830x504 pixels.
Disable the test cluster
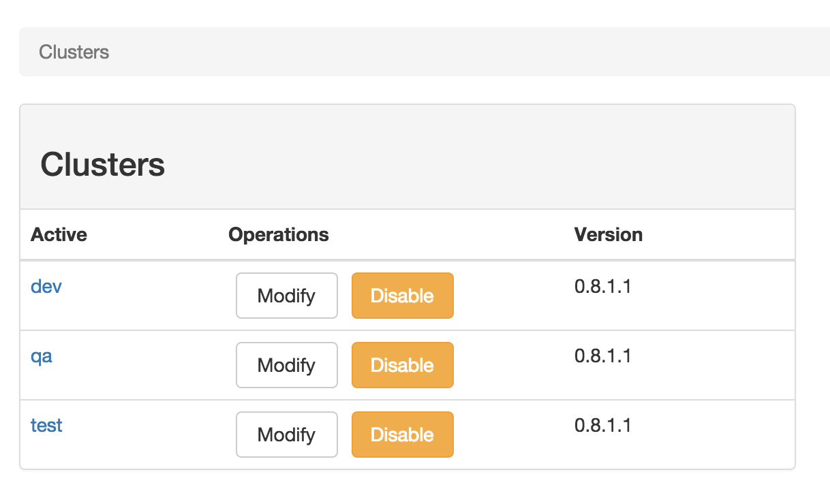click(403, 435)
